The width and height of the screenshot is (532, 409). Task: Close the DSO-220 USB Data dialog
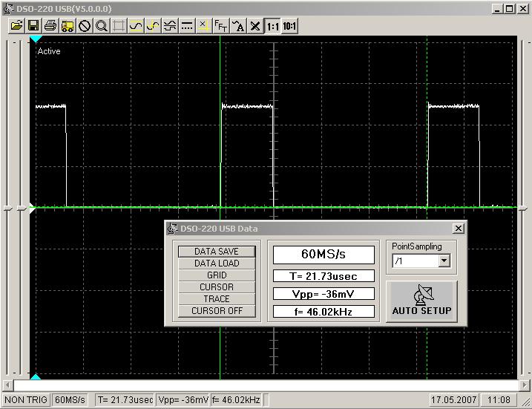point(458,229)
